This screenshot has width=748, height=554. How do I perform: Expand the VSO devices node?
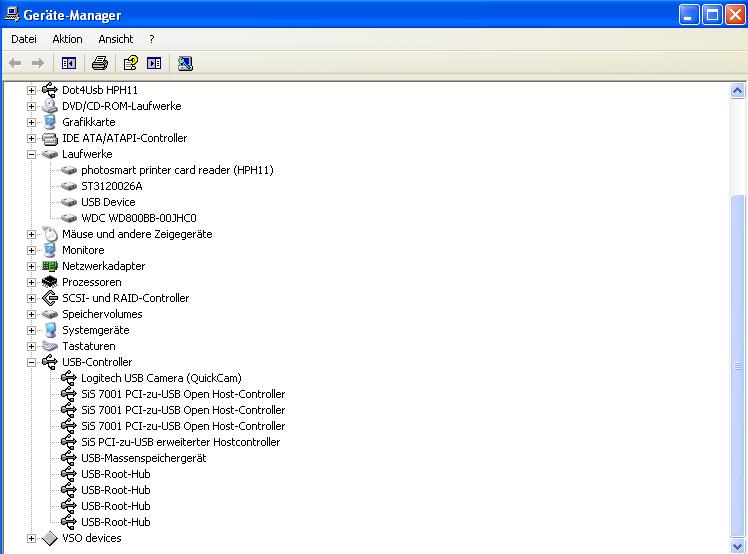[x=31, y=538]
